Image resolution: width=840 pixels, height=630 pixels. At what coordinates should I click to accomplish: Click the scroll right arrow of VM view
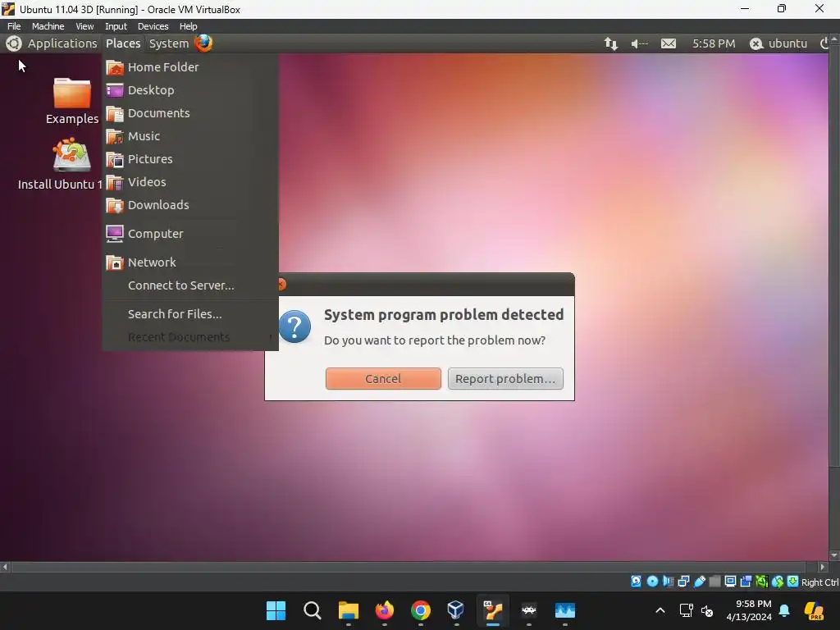pyautogui.click(x=822, y=567)
